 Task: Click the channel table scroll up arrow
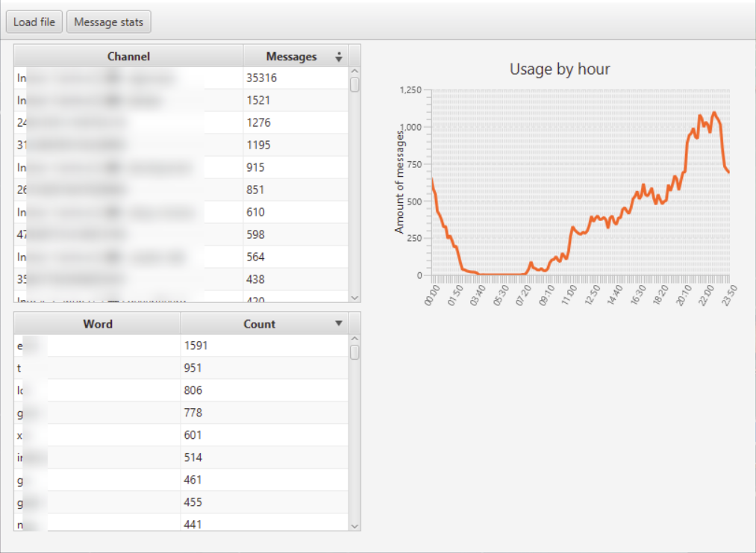[354, 71]
